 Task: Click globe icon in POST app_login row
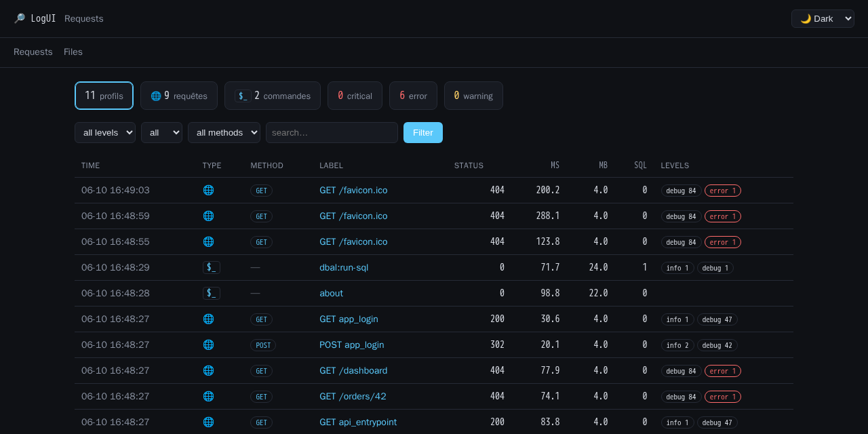pos(208,344)
